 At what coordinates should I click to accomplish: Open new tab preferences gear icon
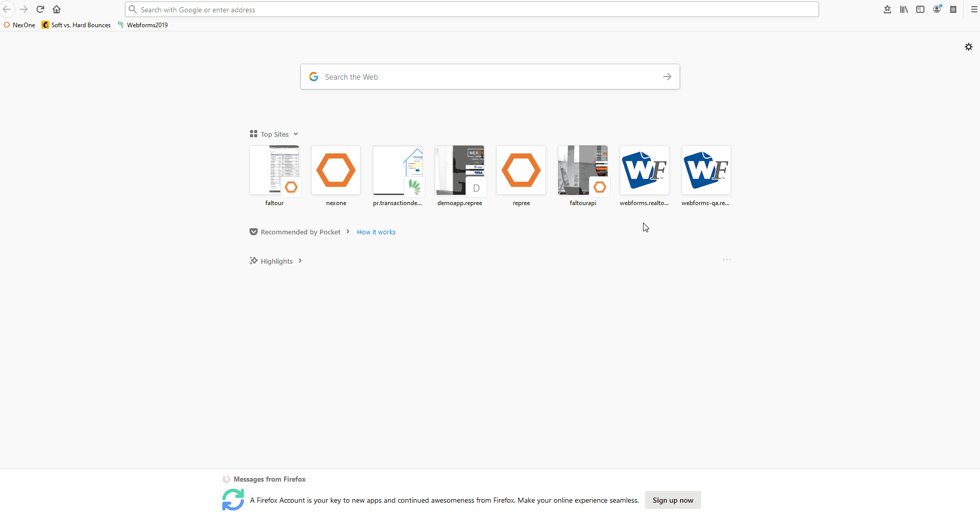coord(969,47)
